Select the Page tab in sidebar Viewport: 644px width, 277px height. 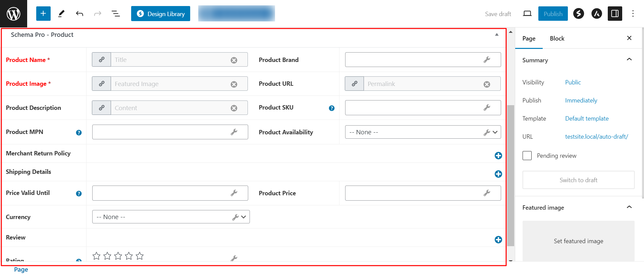coord(529,39)
